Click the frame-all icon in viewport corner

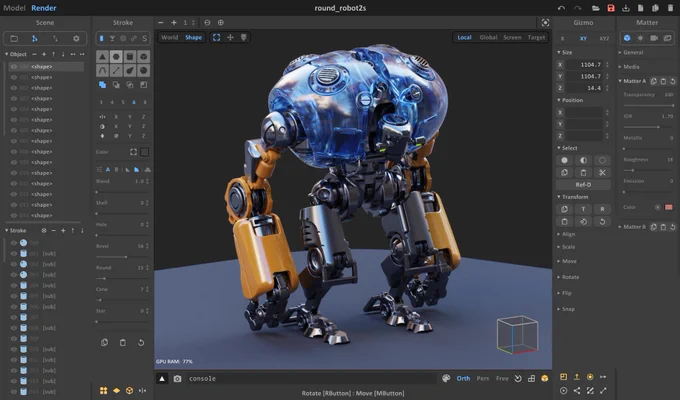[x=545, y=23]
